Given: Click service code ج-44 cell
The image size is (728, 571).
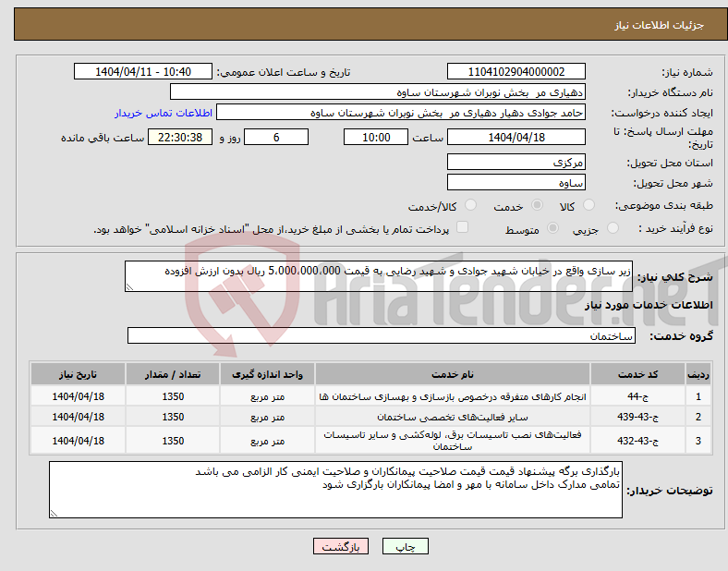Looking at the screenshot, I should pyautogui.click(x=638, y=396).
